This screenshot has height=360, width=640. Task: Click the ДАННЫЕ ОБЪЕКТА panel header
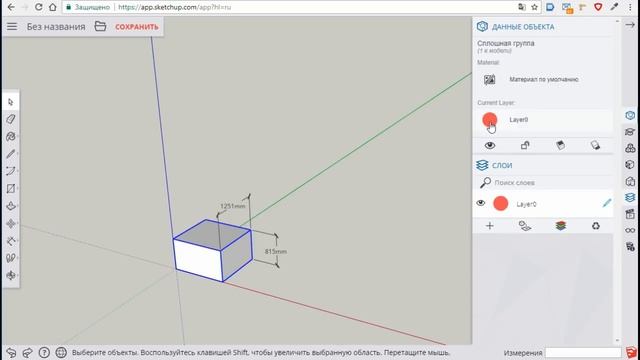(523, 27)
